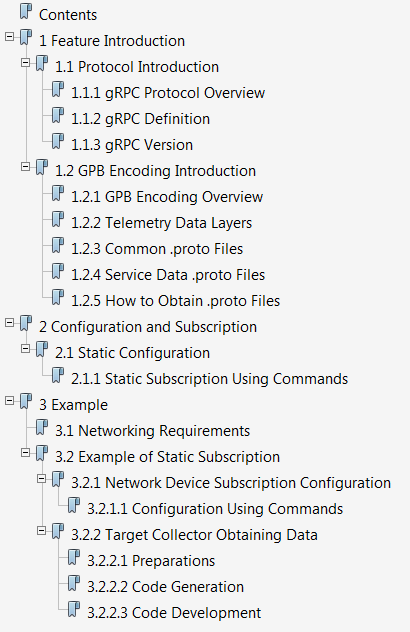The height and width of the screenshot is (632, 410).
Task: Collapse the 1 Feature Introduction node
Action: tap(9, 37)
